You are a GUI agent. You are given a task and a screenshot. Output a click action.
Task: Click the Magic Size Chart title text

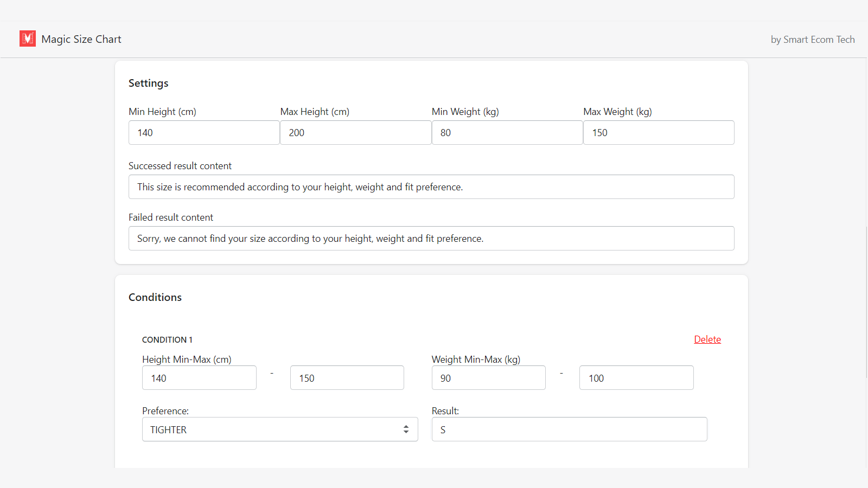pos(81,39)
